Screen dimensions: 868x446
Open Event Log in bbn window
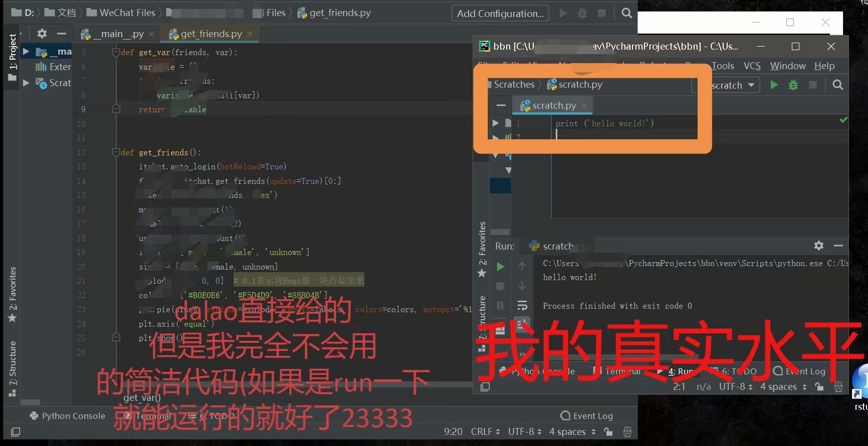coord(799,371)
